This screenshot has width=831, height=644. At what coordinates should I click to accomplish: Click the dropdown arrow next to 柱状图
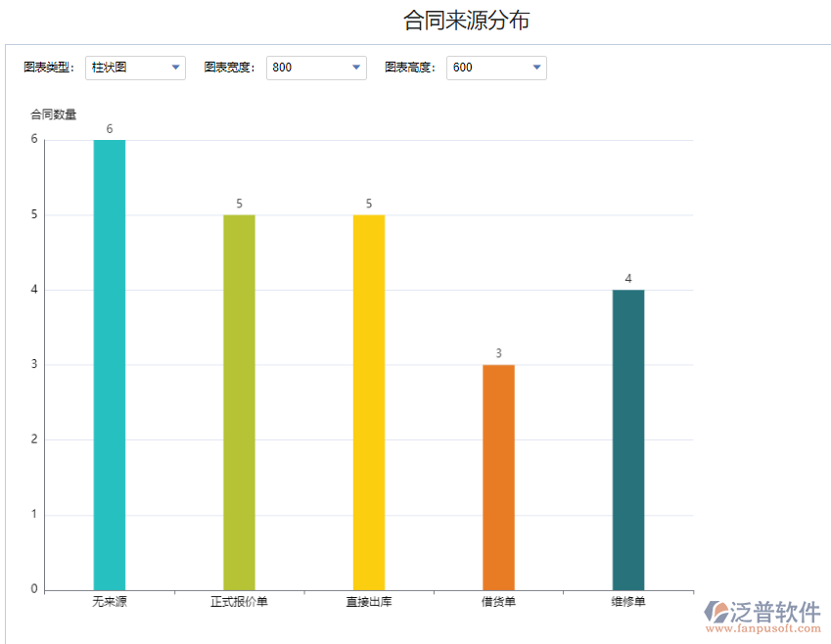[175, 68]
